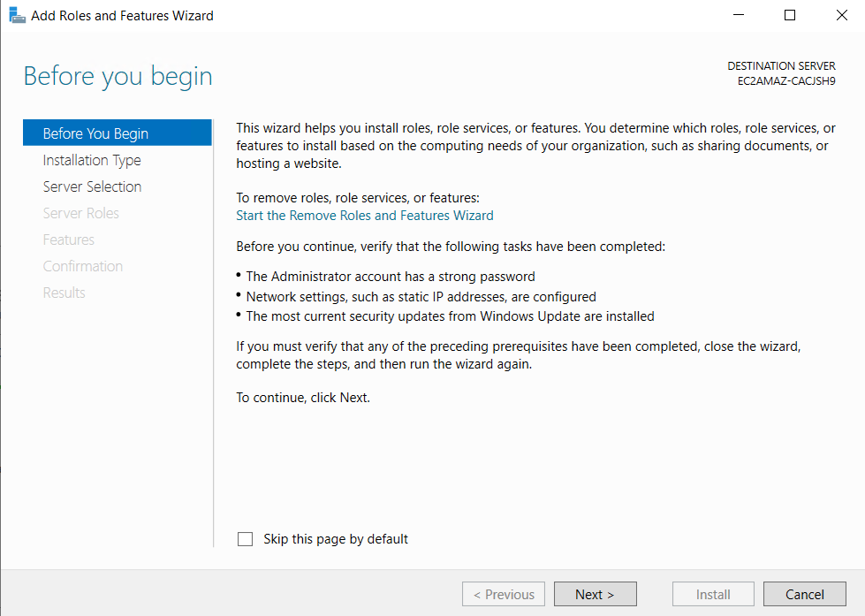Click the wizard icon in title bar
Image resolution: width=865 pixels, height=616 pixels.
17,15
